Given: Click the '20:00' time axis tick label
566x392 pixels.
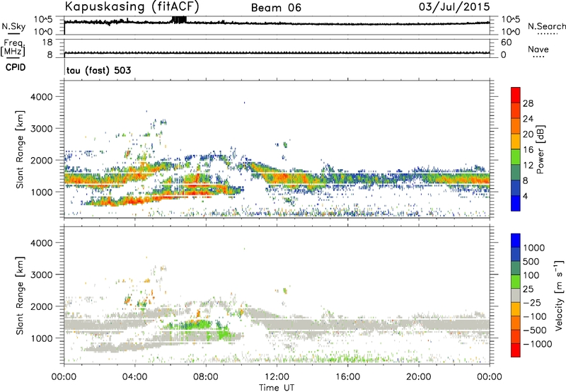Looking at the screenshot, I should coord(419,377).
